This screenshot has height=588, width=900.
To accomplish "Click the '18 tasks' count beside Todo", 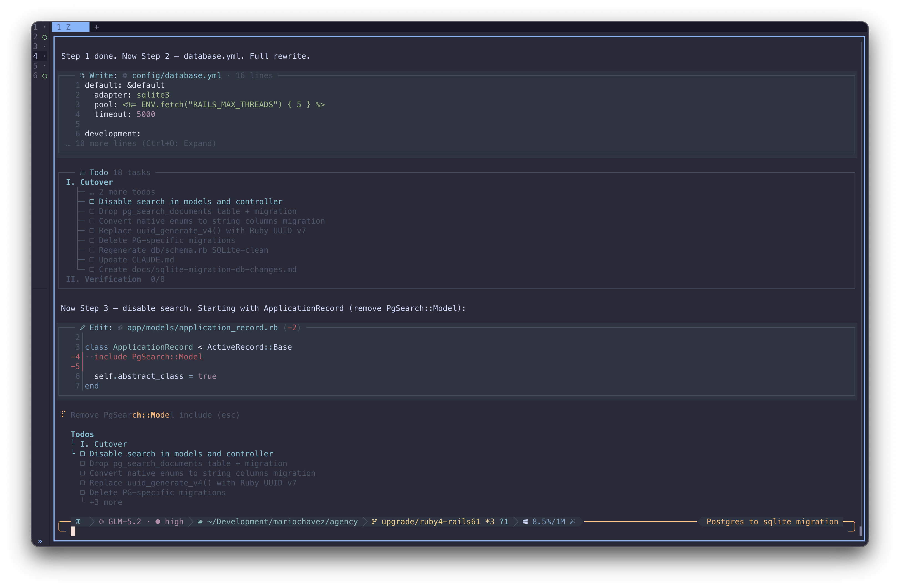I will [132, 172].
